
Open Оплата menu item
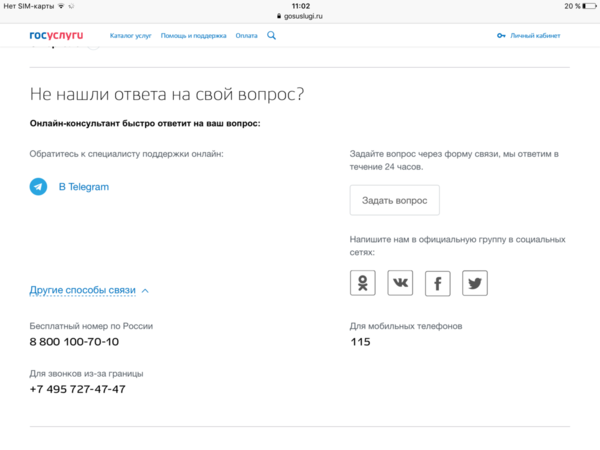pyautogui.click(x=246, y=36)
